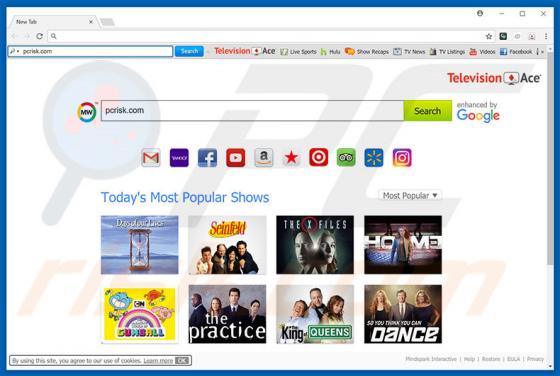This screenshot has width=560, height=376.
Task: Click the green extension icon in address bar area
Action: point(503,36)
